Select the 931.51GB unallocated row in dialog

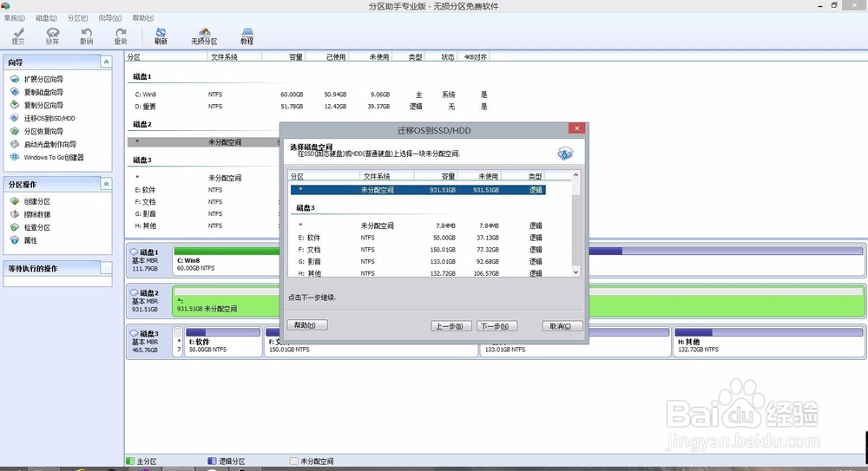pyautogui.click(x=418, y=190)
